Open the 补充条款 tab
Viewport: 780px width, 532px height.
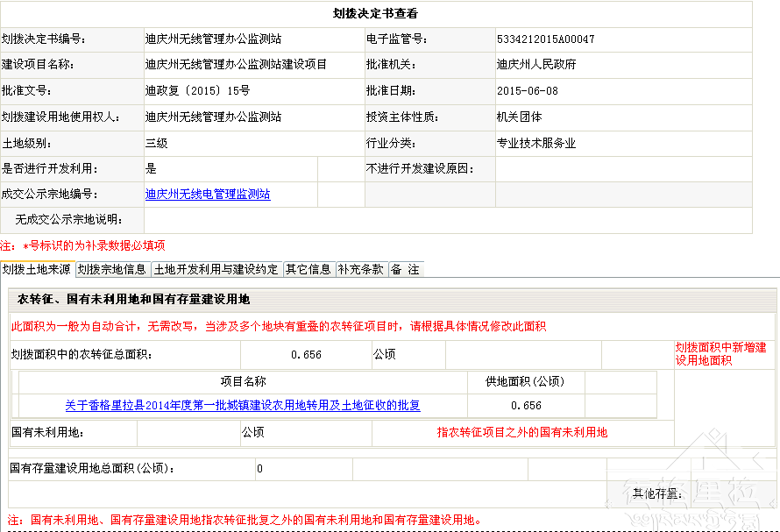point(361,270)
